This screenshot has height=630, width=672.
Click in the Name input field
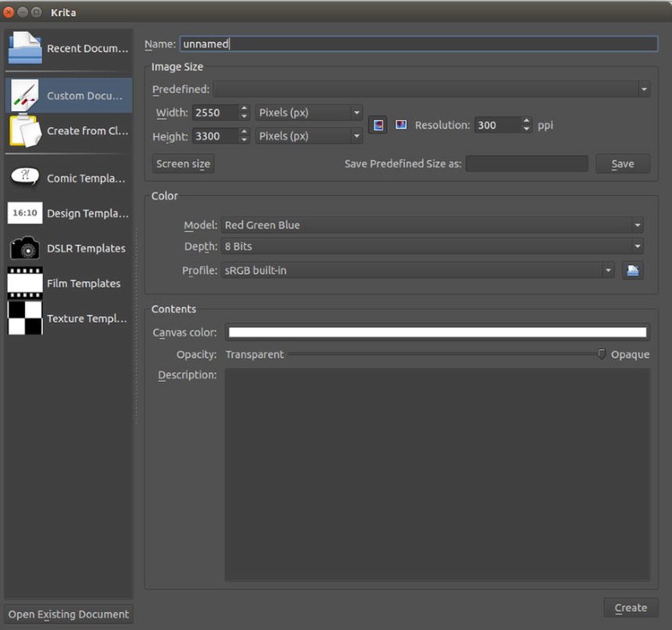click(x=419, y=44)
